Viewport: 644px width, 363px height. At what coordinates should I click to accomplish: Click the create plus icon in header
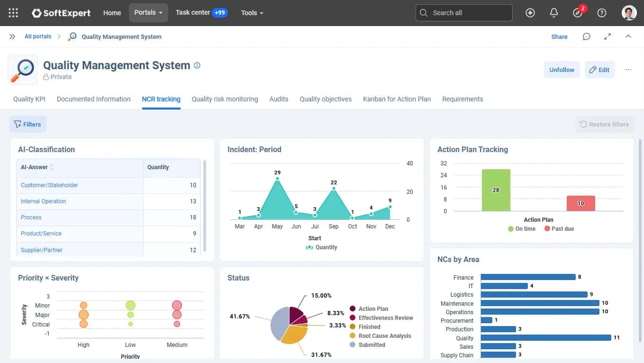(x=530, y=13)
